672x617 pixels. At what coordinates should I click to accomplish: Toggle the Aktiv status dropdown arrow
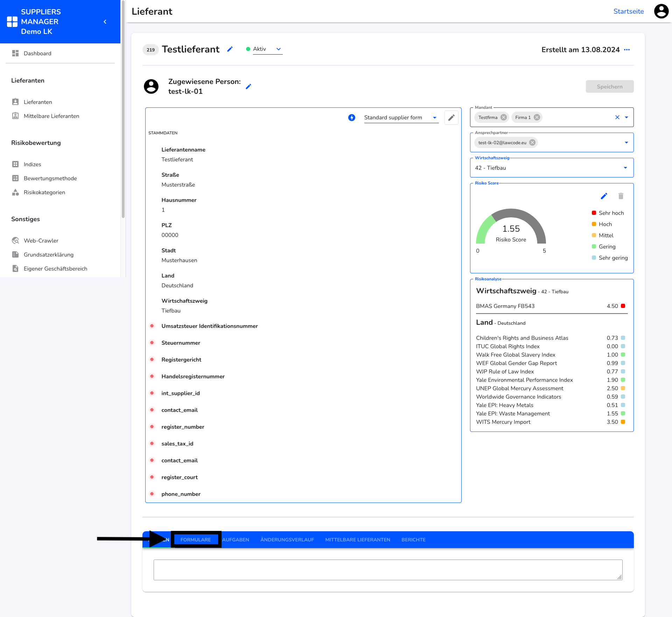click(279, 49)
